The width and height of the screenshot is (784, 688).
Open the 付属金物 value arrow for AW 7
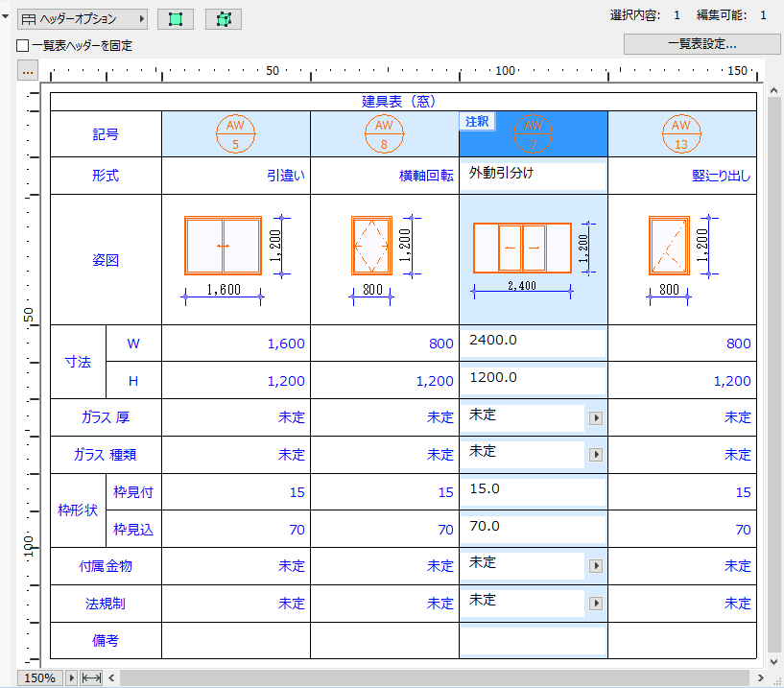point(596,566)
